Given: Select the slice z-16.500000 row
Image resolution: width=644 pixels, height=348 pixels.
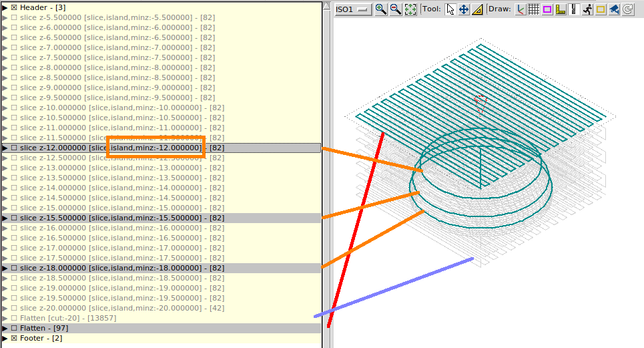Looking at the screenshot, I should click(161, 238).
